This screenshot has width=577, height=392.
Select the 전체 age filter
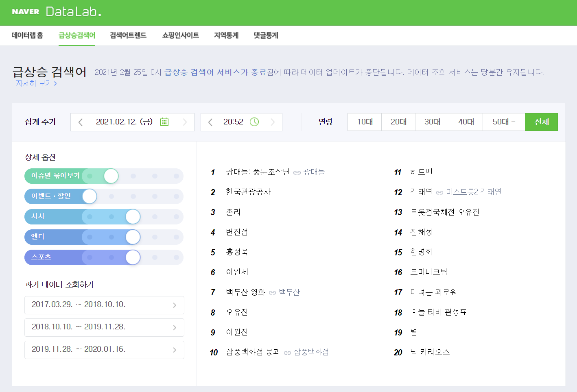(x=541, y=122)
